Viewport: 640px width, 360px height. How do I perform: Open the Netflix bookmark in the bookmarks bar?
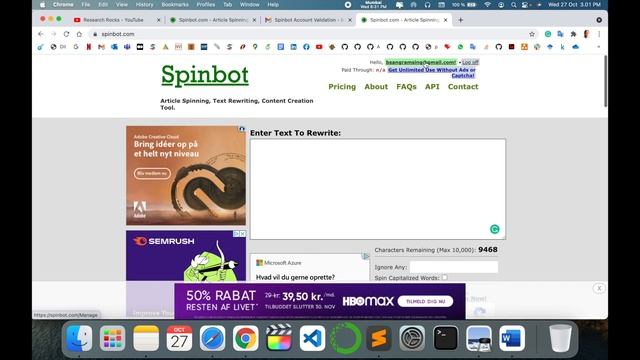(89, 47)
